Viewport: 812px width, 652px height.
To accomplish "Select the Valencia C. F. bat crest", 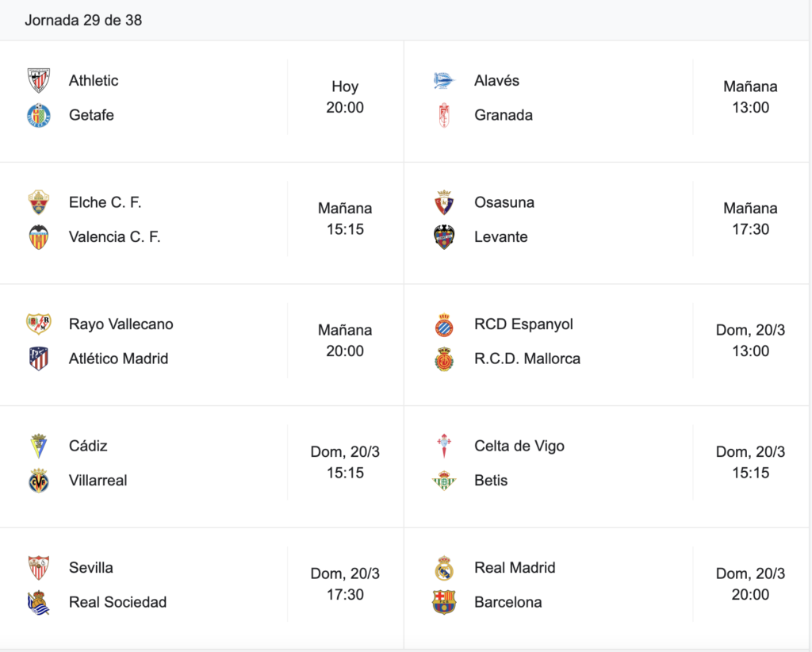I will [x=38, y=236].
